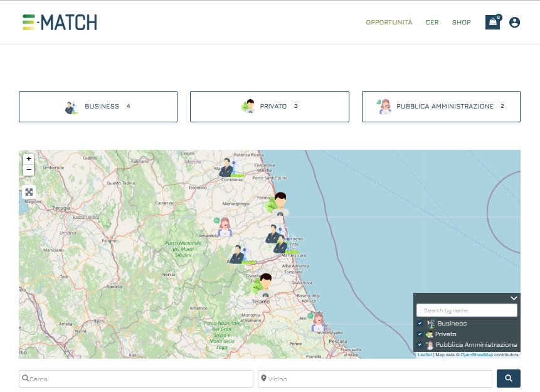Filter by Pubblica Amministrazione category button
Image resolution: width=540 pixels, height=392 pixels.
pos(441,107)
